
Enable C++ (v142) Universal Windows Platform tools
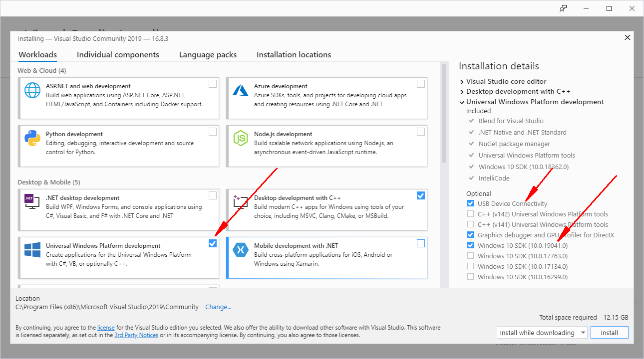point(470,214)
